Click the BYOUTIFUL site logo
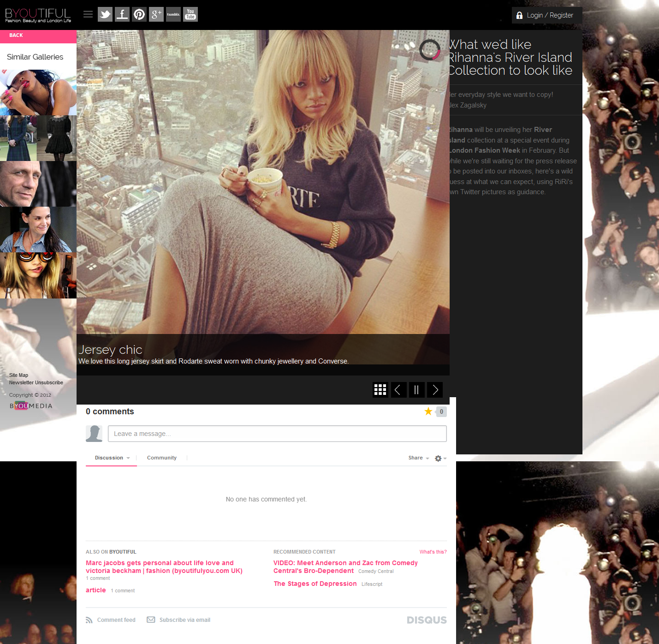The width and height of the screenshot is (659, 644). point(38,15)
